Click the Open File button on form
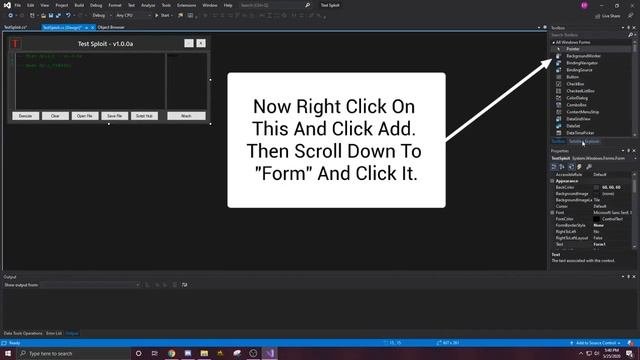This screenshot has width=640, height=360. coord(85,116)
